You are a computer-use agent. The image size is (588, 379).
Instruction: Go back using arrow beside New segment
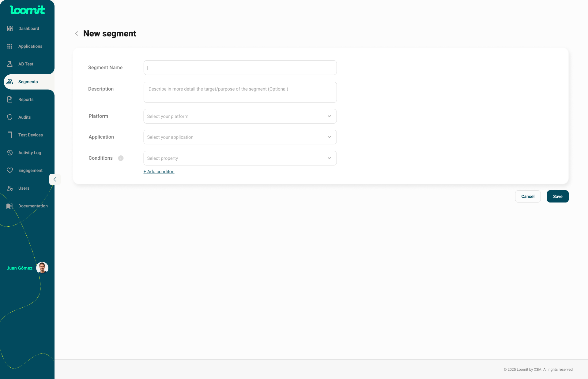click(77, 34)
